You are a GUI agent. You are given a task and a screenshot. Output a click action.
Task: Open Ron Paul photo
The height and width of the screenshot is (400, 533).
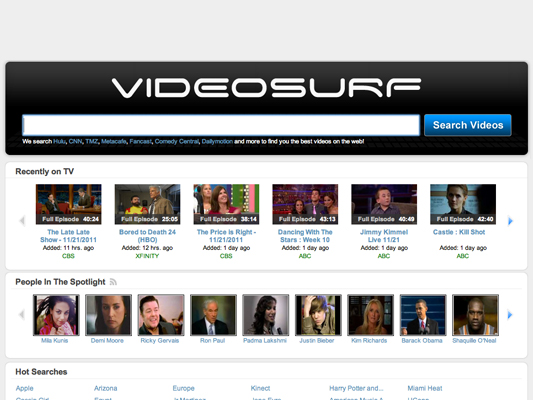[213, 315]
